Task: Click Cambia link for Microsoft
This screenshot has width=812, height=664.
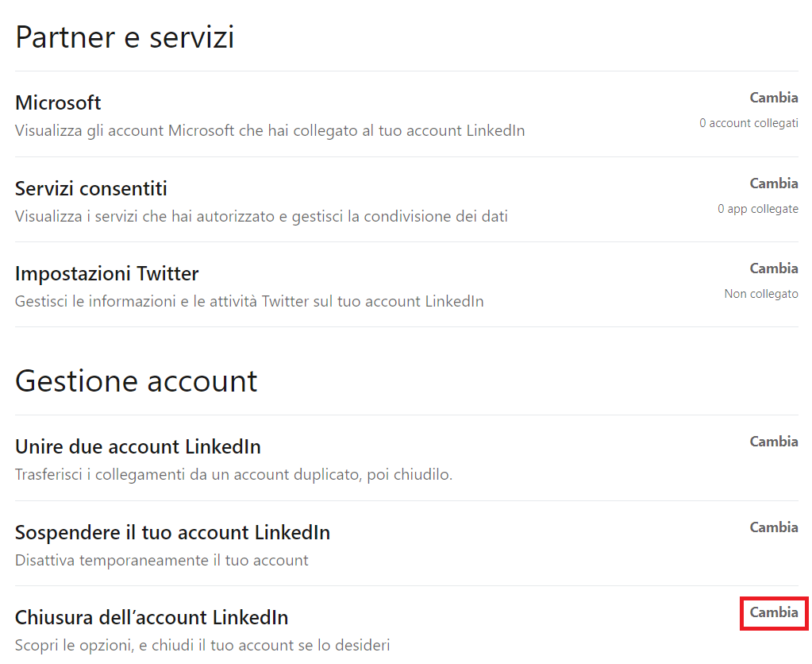Action: coord(773,98)
